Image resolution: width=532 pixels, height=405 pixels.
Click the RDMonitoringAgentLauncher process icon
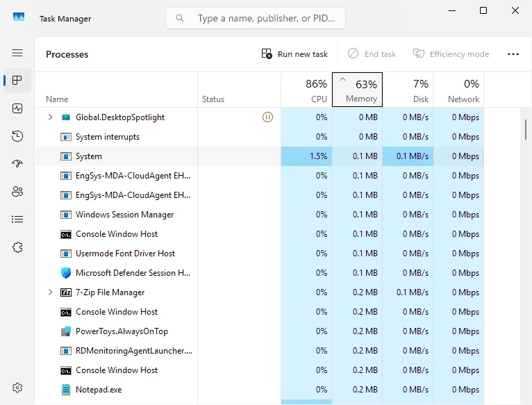pyautogui.click(x=66, y=351)
